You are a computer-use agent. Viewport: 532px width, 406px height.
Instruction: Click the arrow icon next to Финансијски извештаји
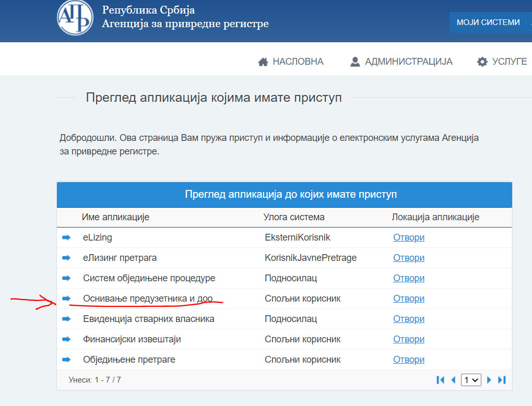point(66,339)
